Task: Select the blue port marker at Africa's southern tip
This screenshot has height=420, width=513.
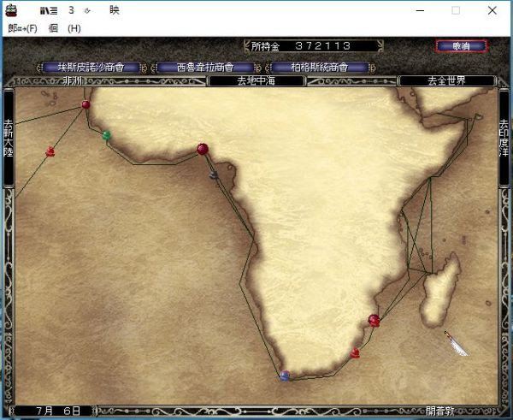Action: point(284,375)
